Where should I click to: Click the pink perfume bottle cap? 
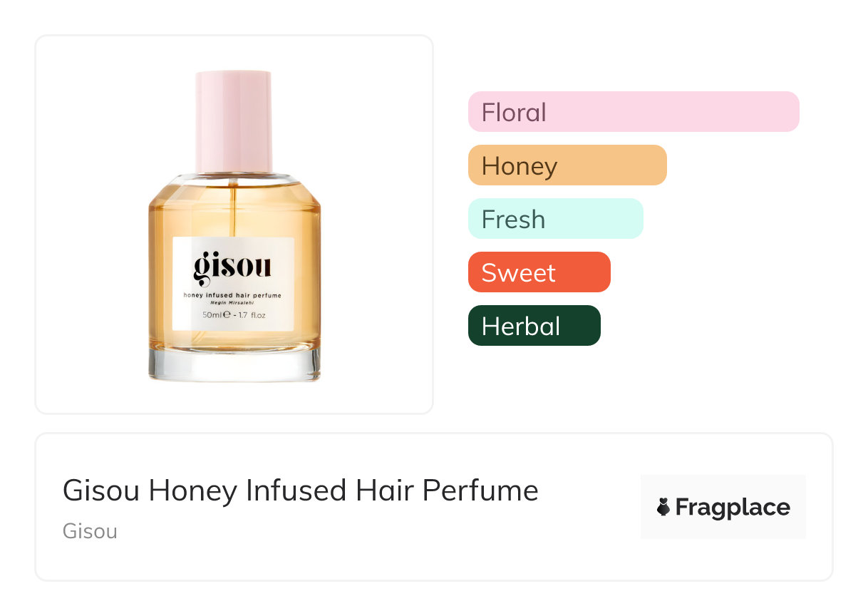click(x=234, y=120)
